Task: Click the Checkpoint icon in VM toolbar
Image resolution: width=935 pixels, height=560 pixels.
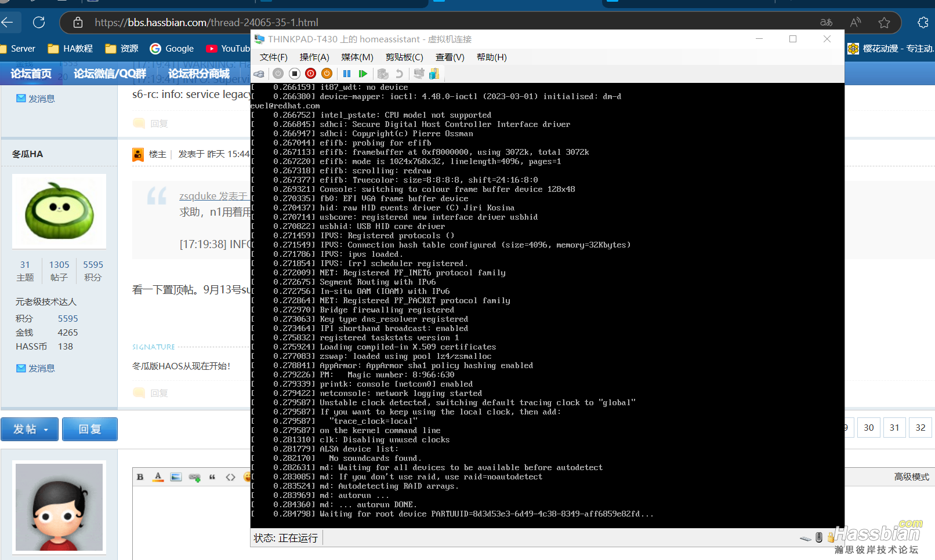Action: pyautogui.click(x=383, y=74)
